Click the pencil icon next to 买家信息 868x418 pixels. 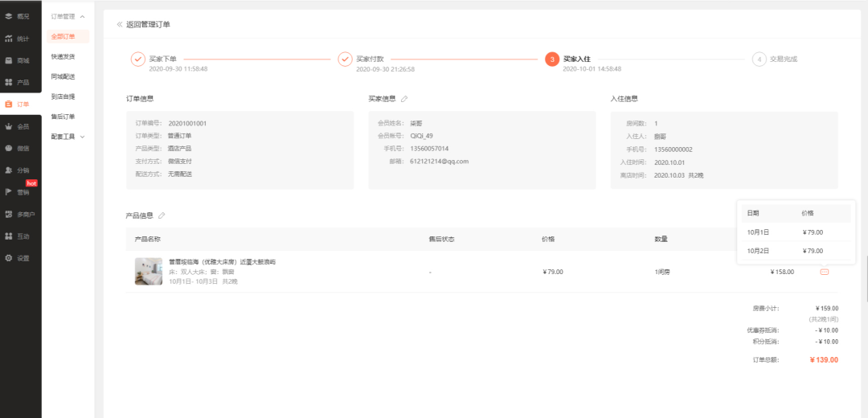tap(404, 99)
